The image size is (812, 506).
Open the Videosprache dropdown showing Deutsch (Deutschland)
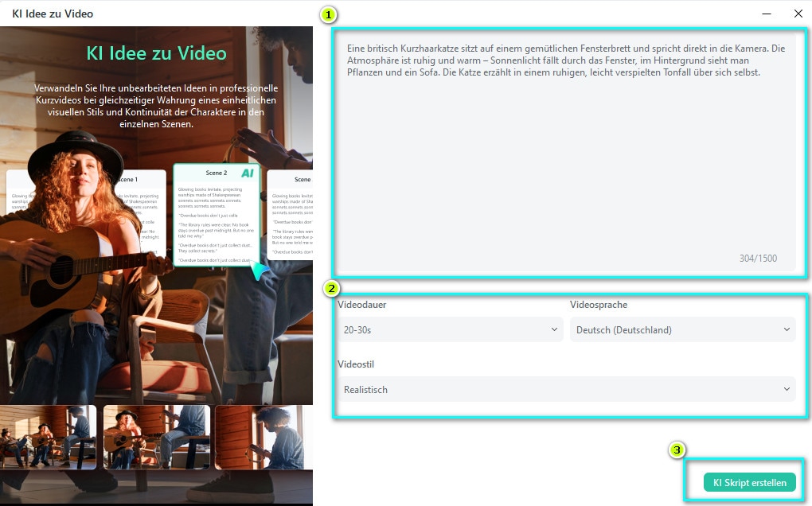click(682, 329)
